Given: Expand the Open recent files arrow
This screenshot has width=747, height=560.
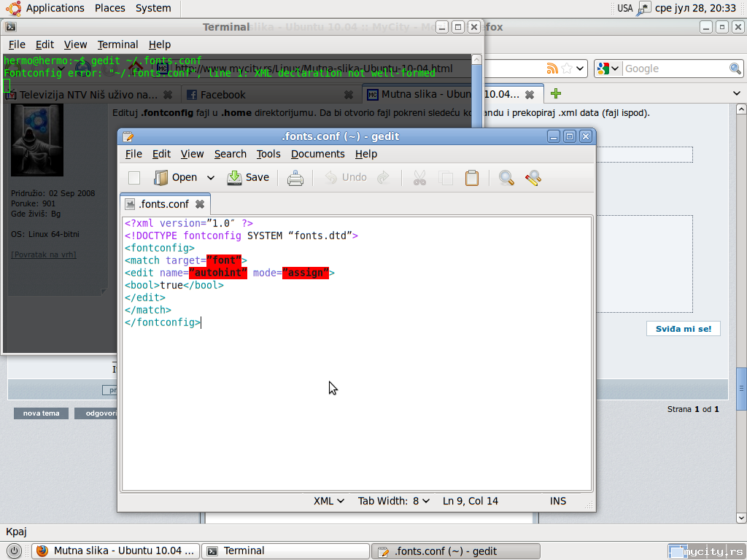Looking at the screenshot, I should pos(211,178).
